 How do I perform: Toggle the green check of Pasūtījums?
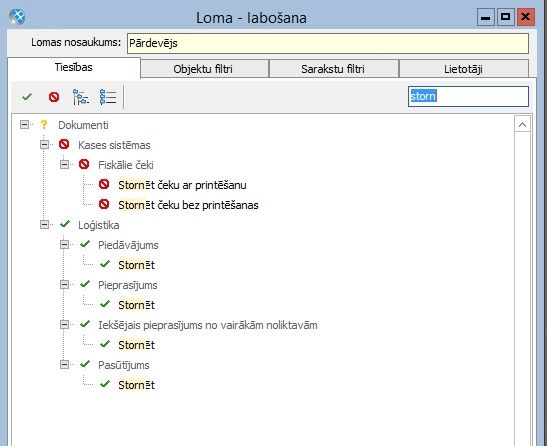(85, 364)
